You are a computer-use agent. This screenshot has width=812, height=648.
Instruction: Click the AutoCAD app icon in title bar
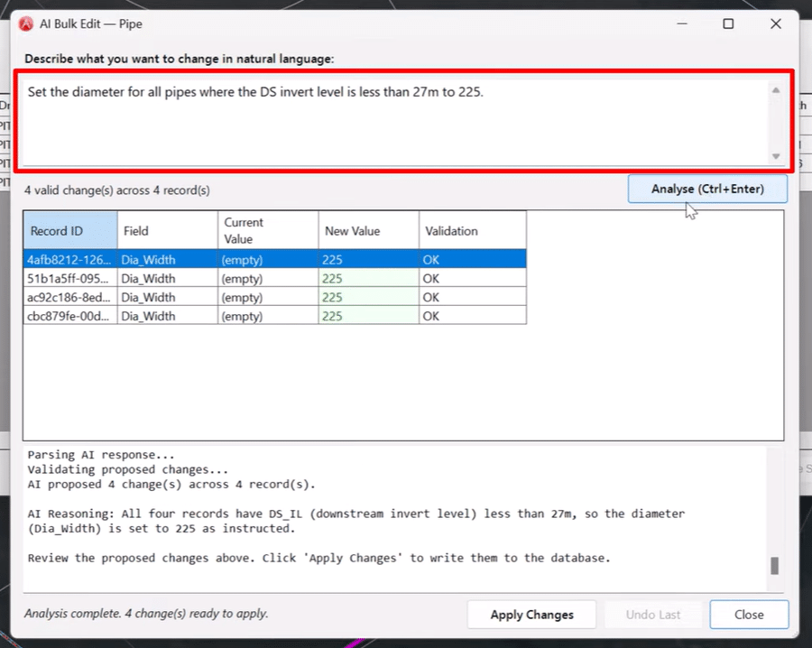coord(26,23)
